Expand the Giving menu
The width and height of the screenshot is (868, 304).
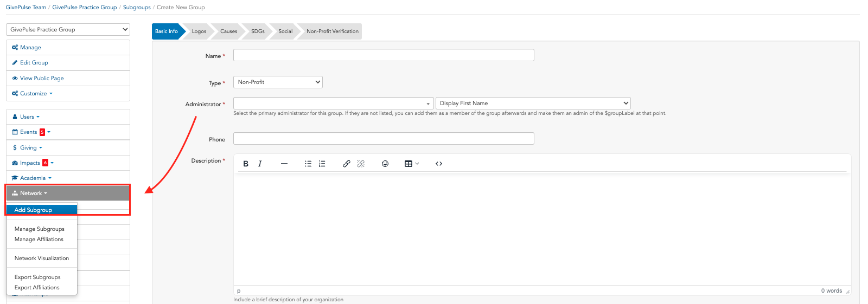(31, 147)
